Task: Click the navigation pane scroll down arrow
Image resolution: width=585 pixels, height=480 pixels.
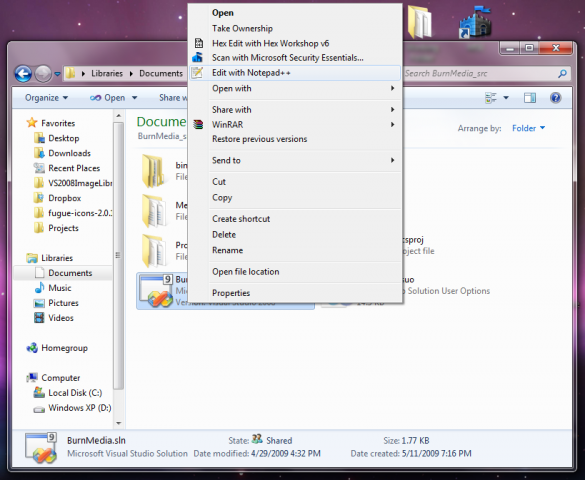Action: [x=119, y=423]
